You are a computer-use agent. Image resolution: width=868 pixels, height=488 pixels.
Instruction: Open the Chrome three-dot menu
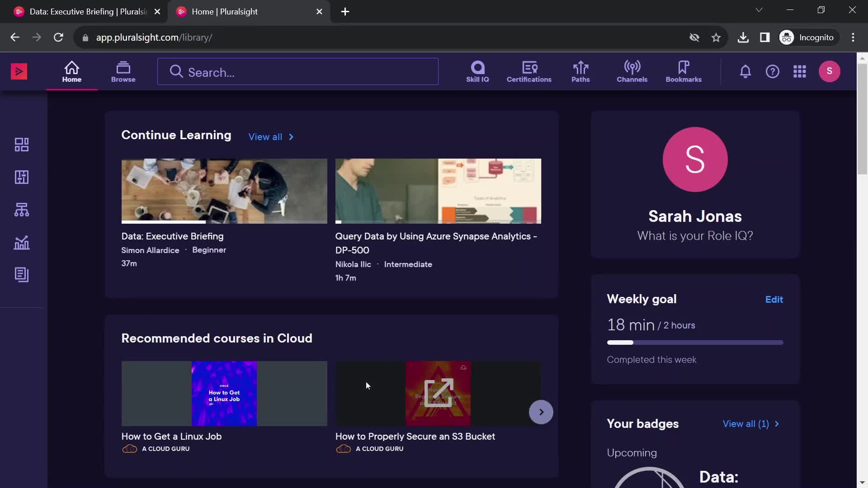853,38
